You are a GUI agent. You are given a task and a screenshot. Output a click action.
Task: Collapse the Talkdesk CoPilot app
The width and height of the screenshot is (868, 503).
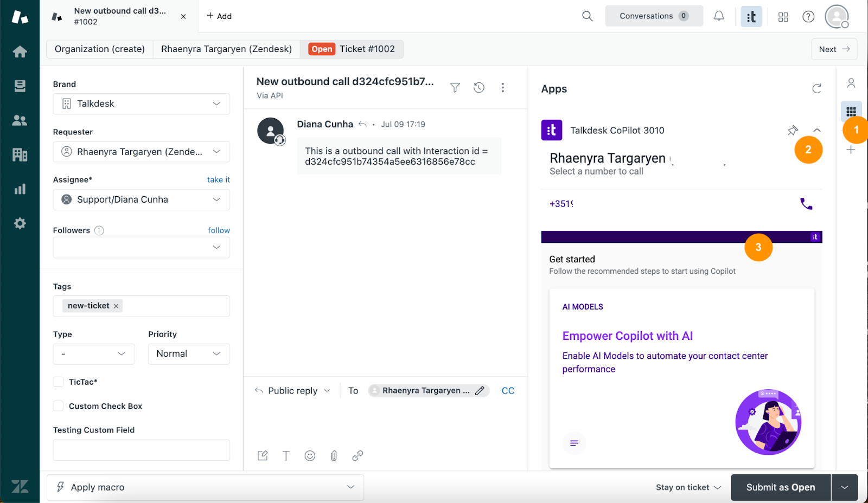click(817, 130)
